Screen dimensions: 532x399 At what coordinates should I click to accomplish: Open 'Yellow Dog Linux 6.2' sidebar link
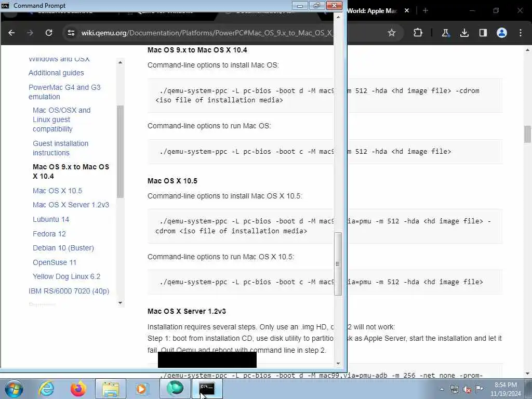pos(66,276)
